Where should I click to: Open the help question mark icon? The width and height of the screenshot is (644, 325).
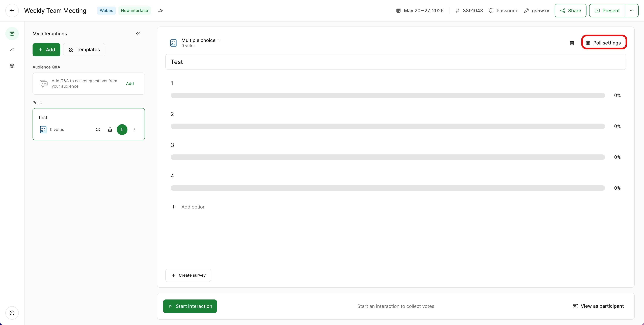click(x=12, y=313)
